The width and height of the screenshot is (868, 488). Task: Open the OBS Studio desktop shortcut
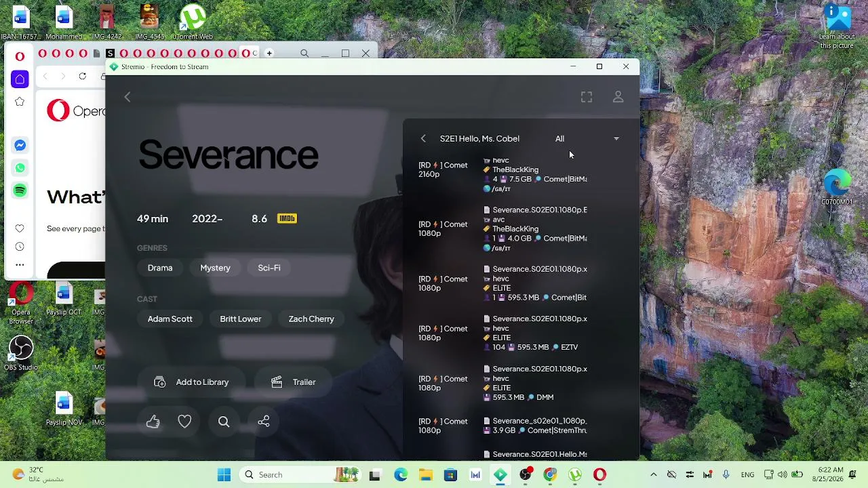tap(21, 353)
